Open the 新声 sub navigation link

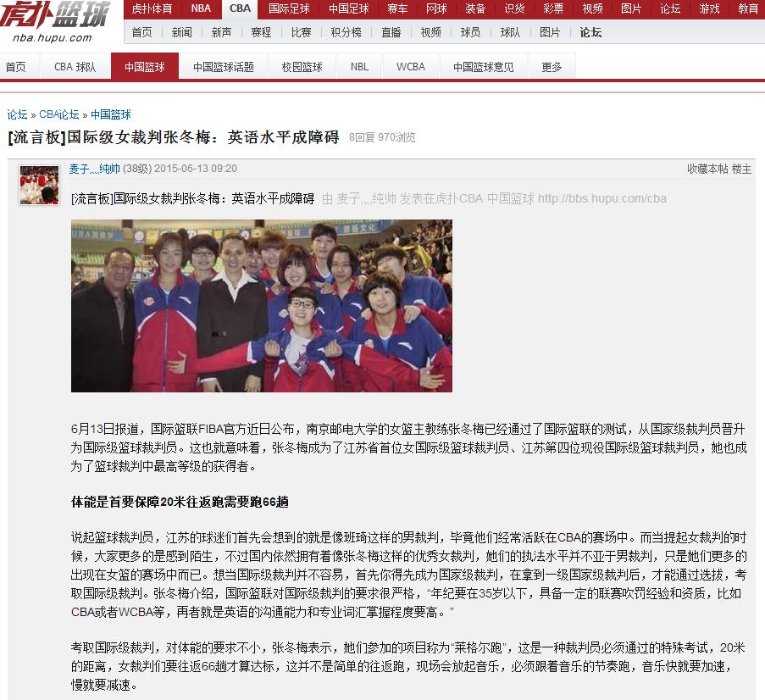coord(221,33)
